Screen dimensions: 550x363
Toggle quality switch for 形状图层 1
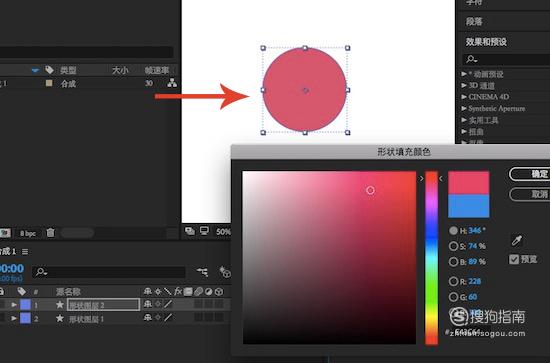click(x=168, y=318)
